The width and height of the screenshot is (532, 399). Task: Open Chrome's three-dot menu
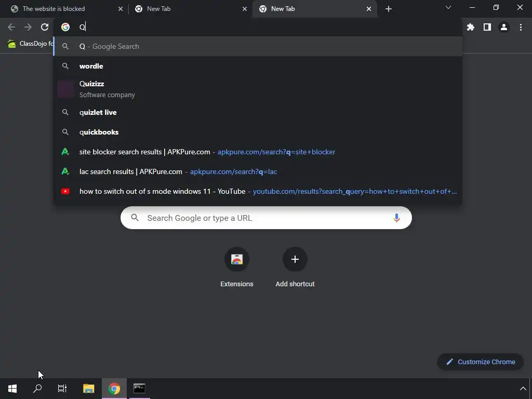pos(521,27)
